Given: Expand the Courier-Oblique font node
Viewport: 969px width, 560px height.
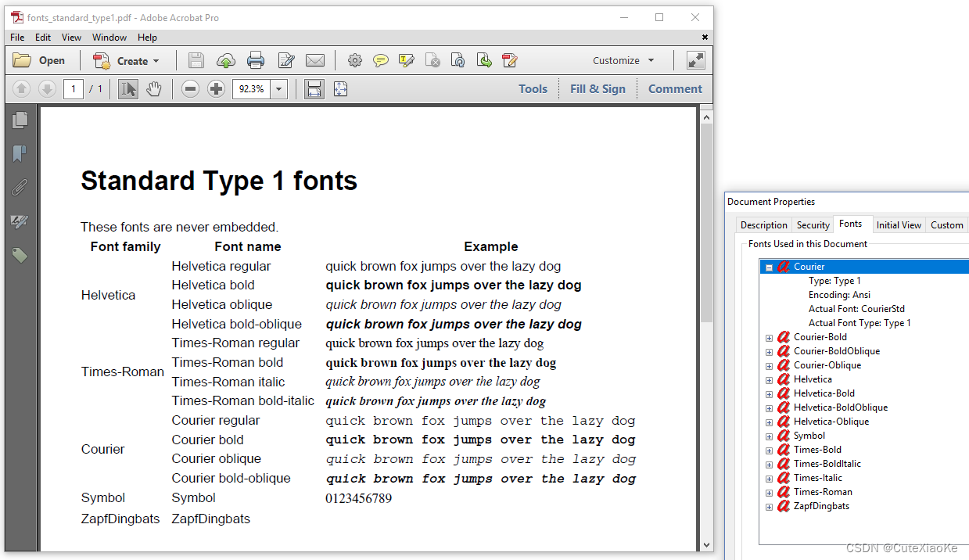Looking at the screenshot, I should pos(769,366).
